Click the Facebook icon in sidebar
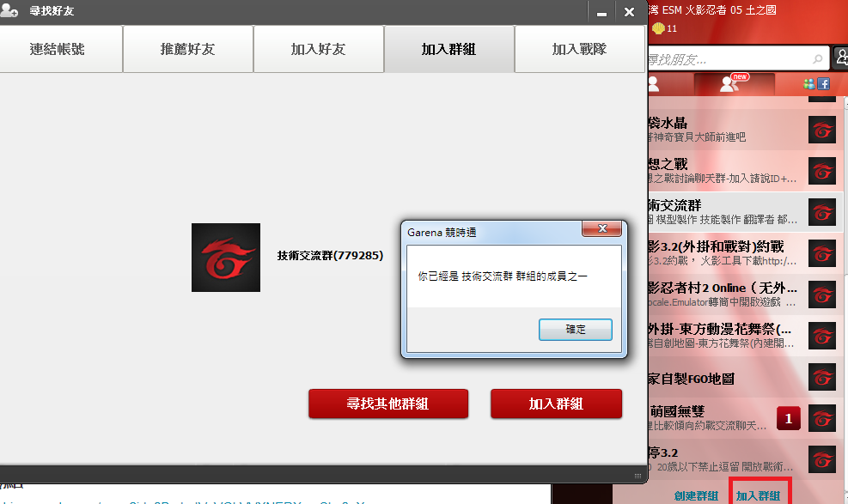 (x=823, y=84)
